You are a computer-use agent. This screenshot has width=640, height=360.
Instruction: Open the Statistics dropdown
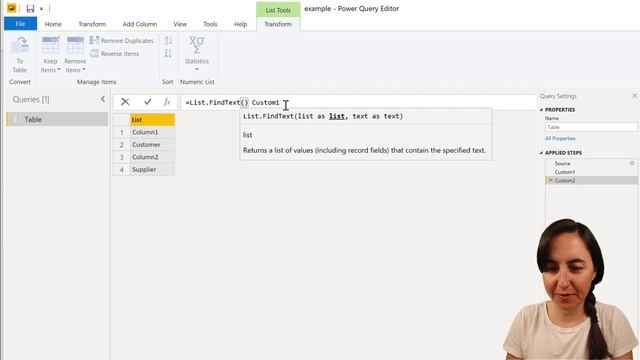tap(197, 54)
